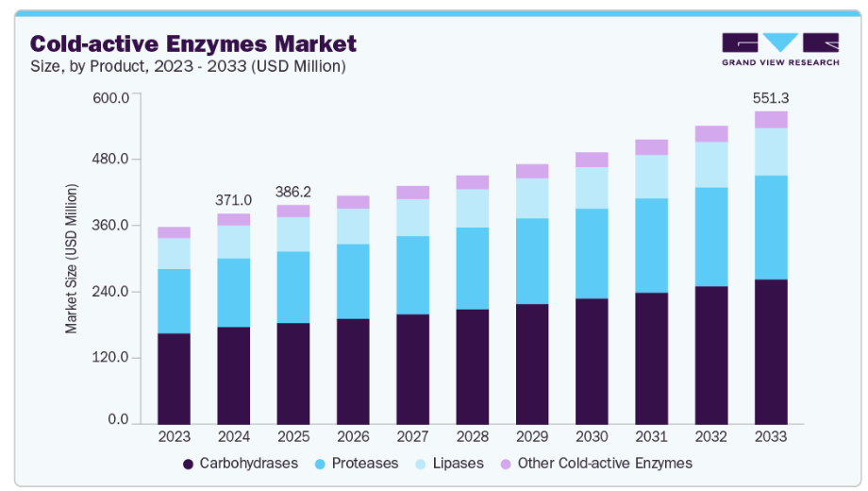Click the 371.0 data label above 2024
Image resolution: width=868 pixels, height=491 pixels.
click(x=234, y=200)
